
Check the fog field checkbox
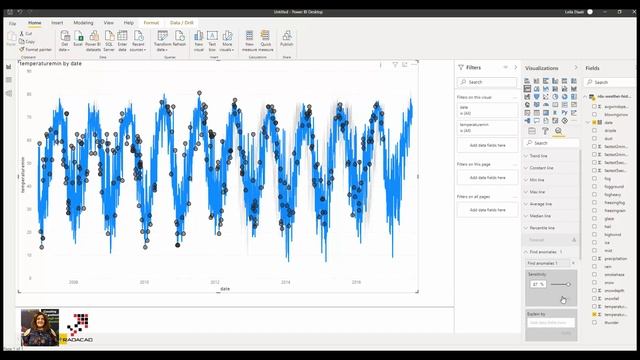(594, 178)
